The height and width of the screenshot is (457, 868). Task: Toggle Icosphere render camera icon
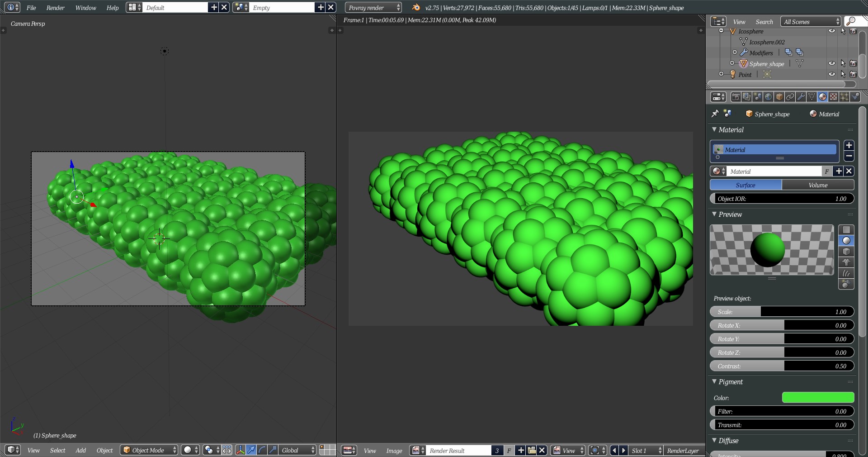click(854, 31)
